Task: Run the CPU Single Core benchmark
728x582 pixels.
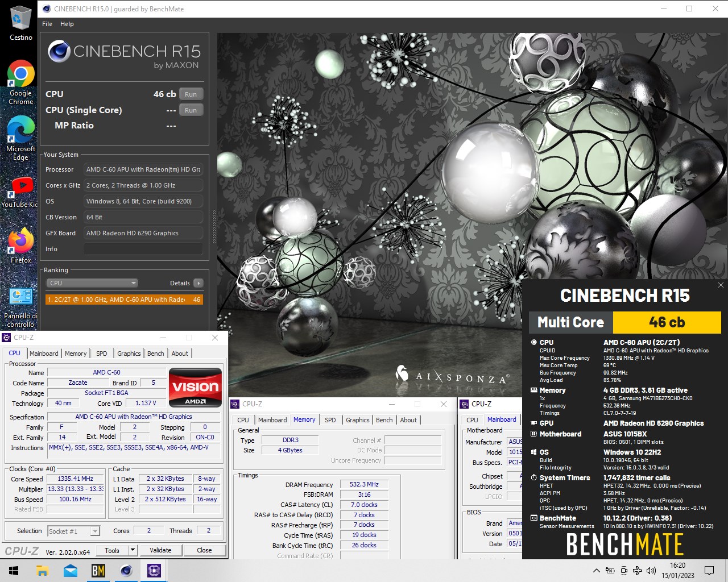Action: pos(191,110)
